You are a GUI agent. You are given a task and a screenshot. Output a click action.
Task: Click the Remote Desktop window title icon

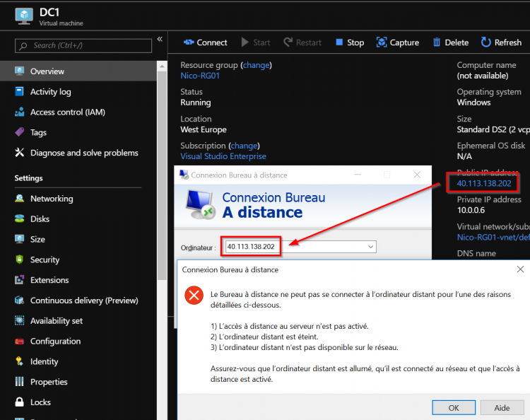[184, 175]
